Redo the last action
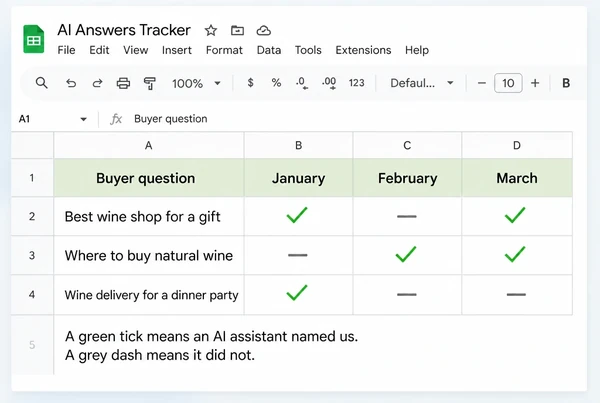The height and width of the screenshot is (403, 600). pyautogui.click(x=97, y=83)
